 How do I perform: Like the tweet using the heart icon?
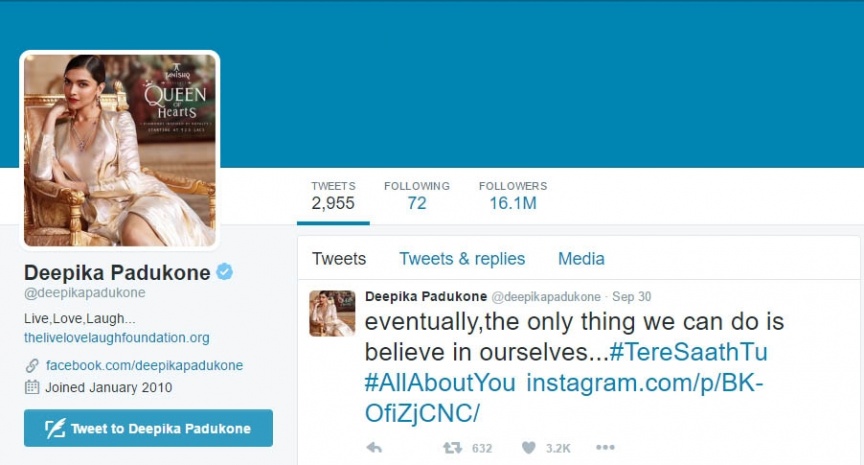click(528, 448)
